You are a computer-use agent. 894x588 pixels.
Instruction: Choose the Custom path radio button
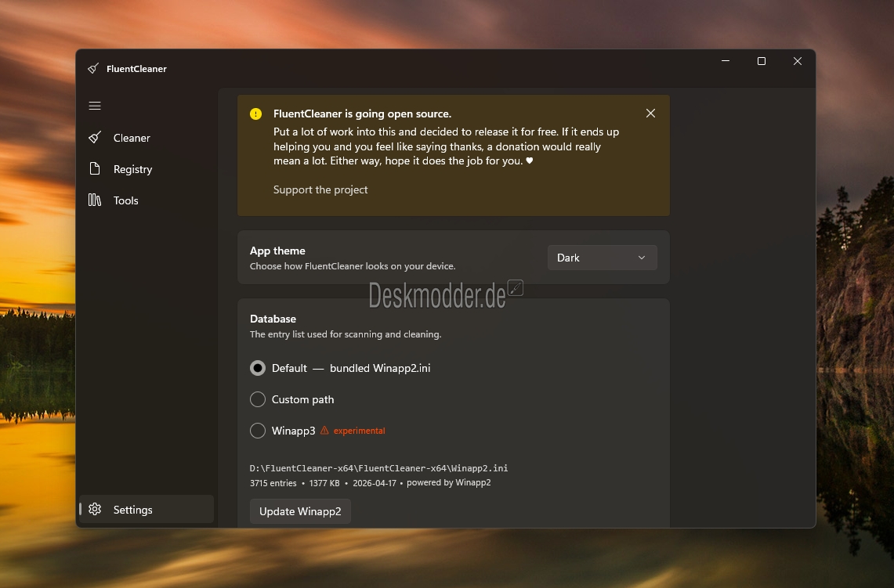(x=258, y=399)
